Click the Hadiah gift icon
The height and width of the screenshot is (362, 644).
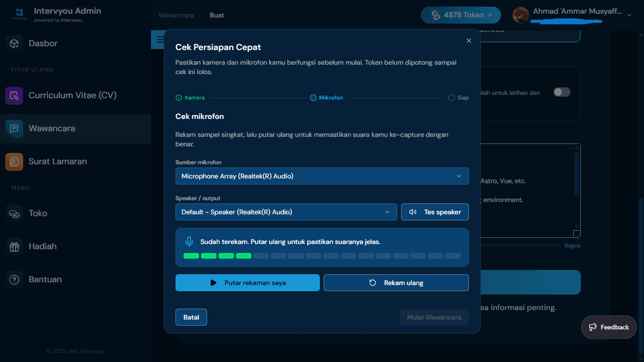[x=14, y=246]
